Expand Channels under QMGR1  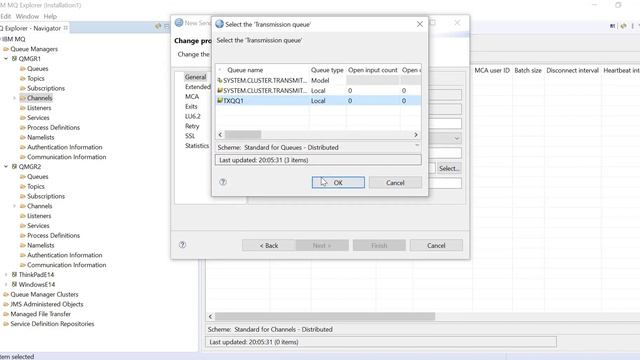(x=15, y=98)
